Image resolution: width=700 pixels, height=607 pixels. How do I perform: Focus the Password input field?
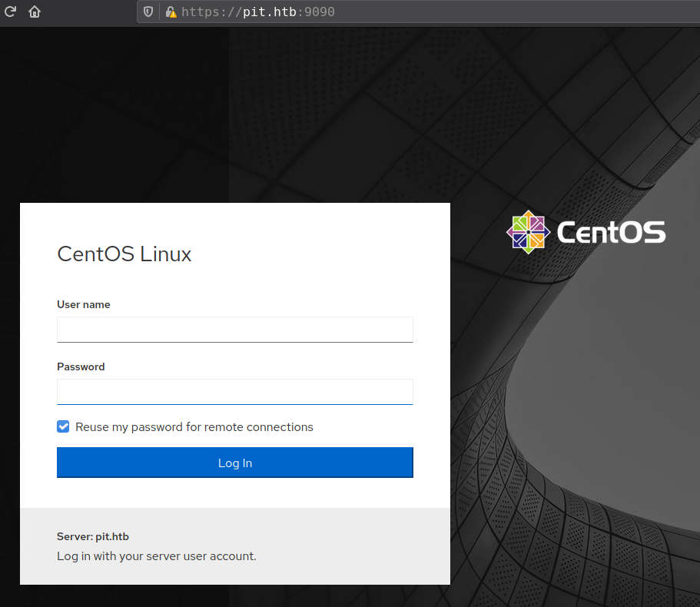(x=234, y=392)
